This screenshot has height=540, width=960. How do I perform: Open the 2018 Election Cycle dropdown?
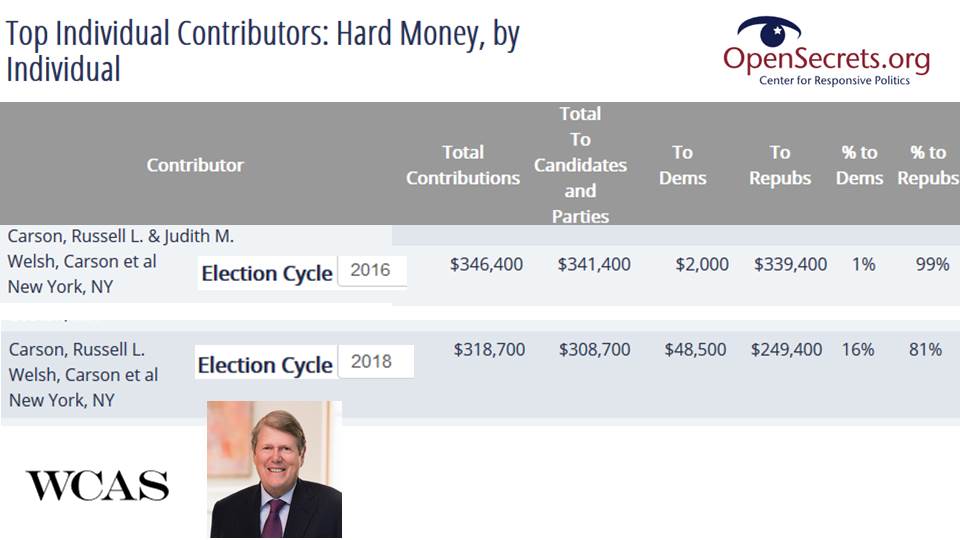tap(375, 361)
